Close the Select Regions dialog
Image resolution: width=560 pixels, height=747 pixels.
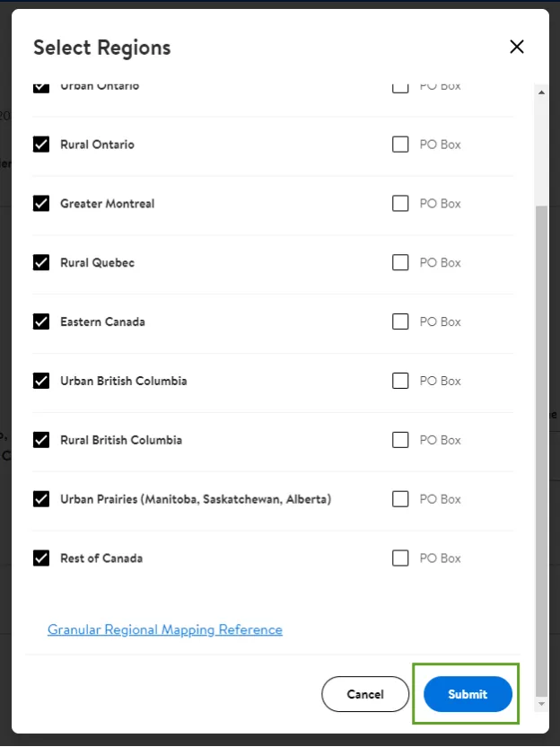tap(516, 48)
